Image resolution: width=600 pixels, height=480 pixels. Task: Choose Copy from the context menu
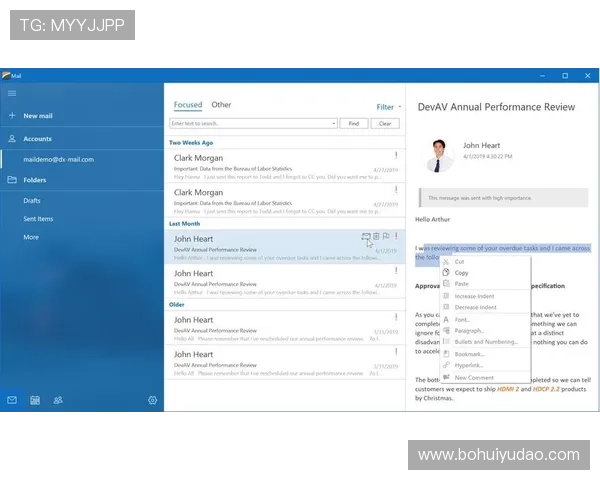462,272
